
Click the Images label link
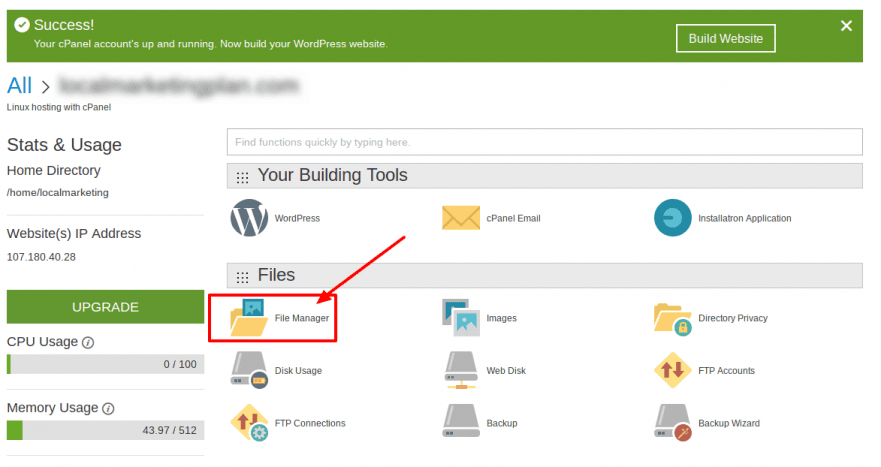point(501,318)
